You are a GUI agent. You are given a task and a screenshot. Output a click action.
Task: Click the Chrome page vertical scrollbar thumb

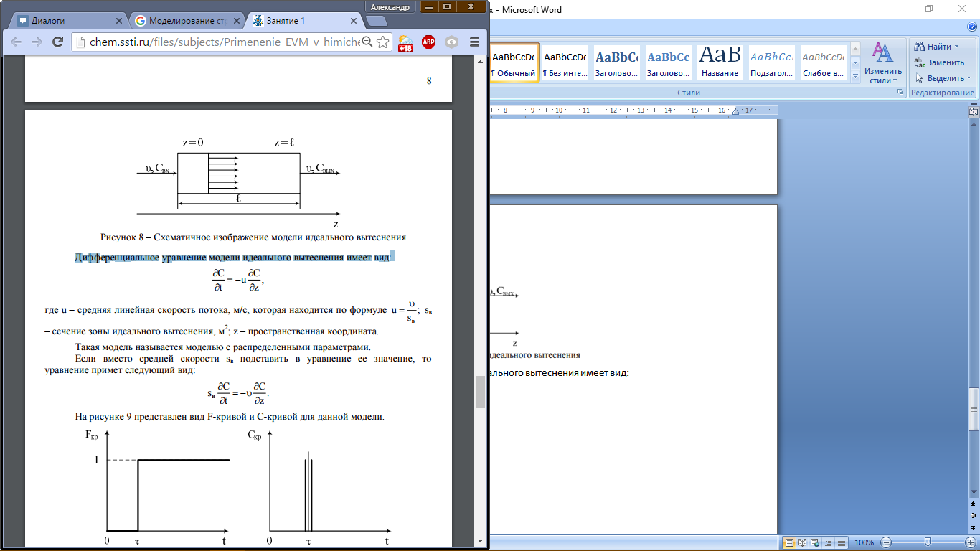pos(480,391)
